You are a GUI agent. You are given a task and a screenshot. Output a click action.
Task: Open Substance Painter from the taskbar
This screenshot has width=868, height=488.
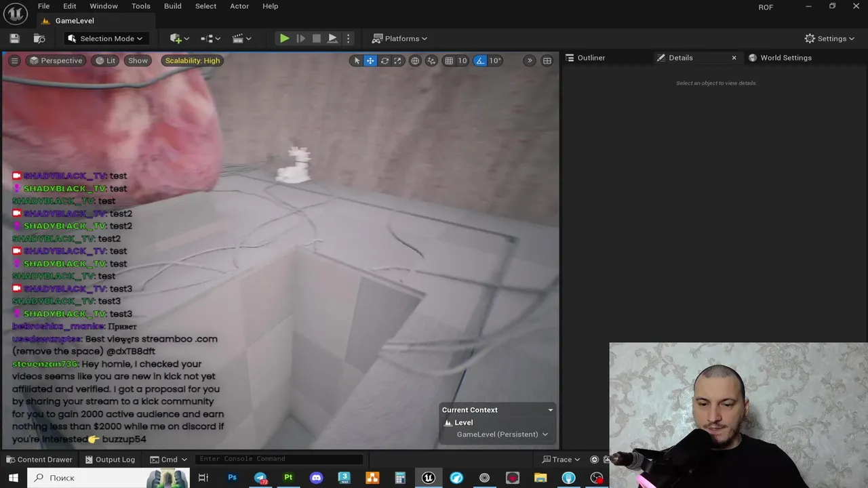(288, 478)
